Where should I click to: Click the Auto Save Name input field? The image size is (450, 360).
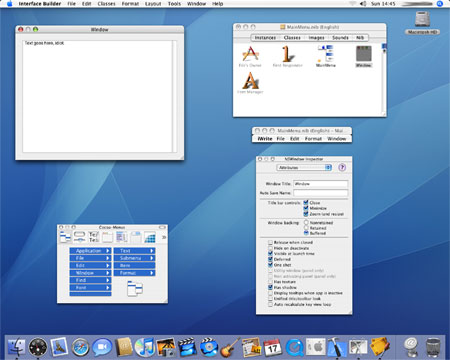[x=320, y=193]
